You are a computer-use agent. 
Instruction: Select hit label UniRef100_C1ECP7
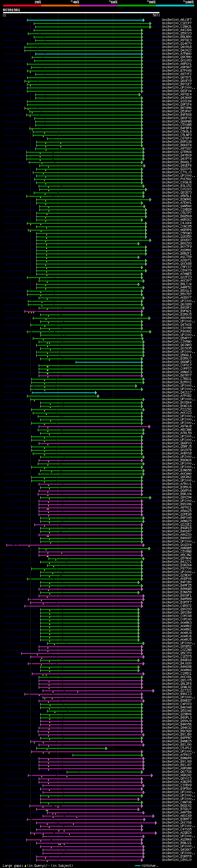(177, 23)
